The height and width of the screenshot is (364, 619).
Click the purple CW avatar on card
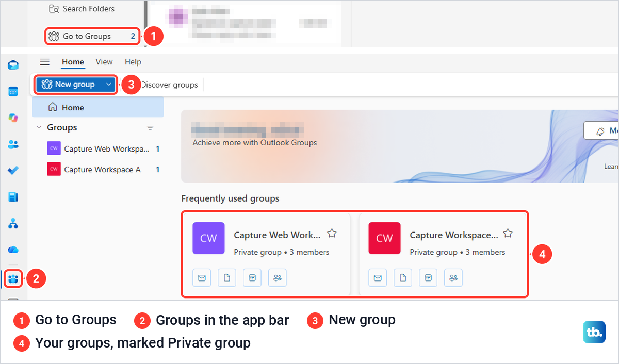point(208,238)
